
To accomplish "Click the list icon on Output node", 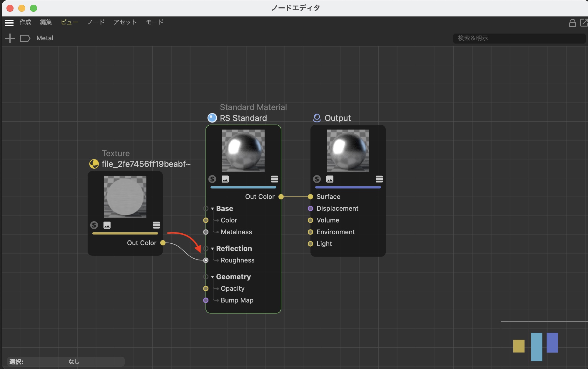I will coord(379,179).
